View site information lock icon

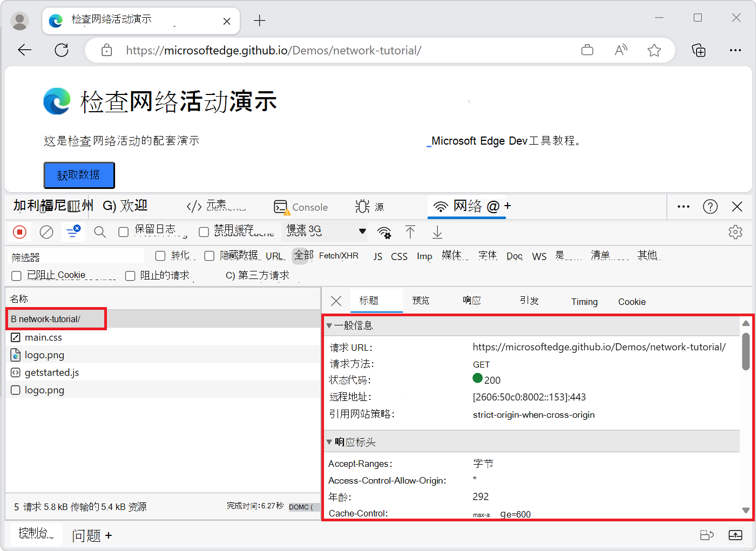pos(107,50)
